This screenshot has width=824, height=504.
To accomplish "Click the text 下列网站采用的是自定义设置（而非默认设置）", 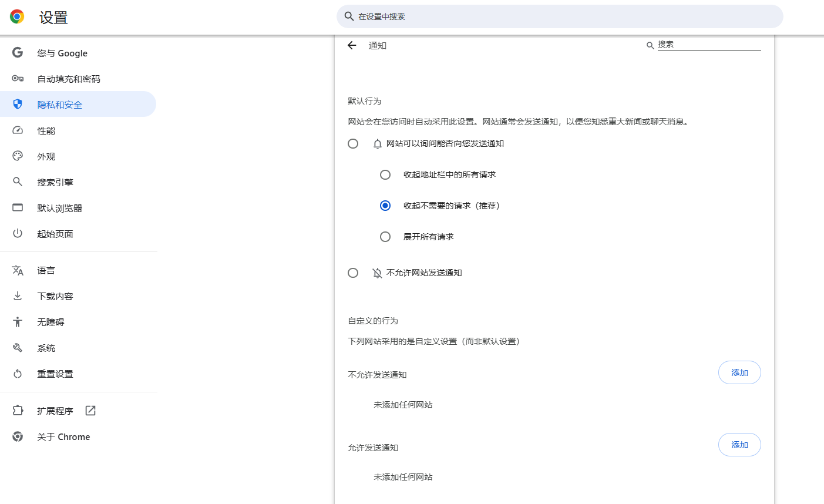I will click(435, 341).
